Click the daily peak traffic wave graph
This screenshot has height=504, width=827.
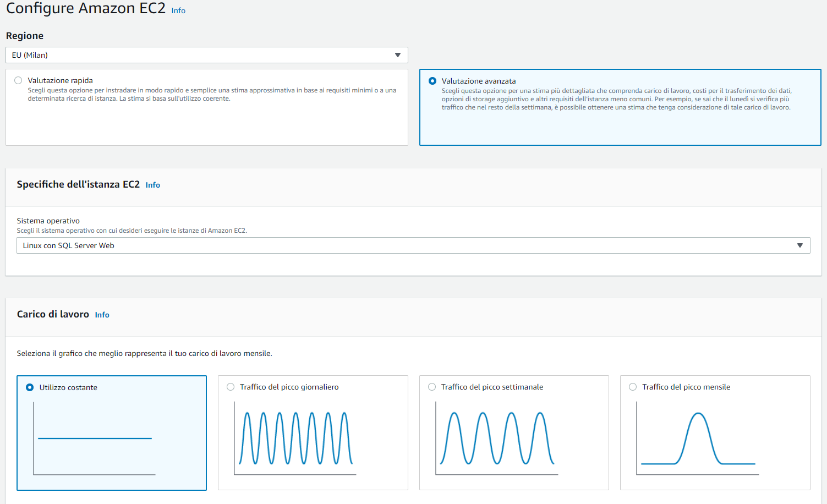tap(295, 439)
